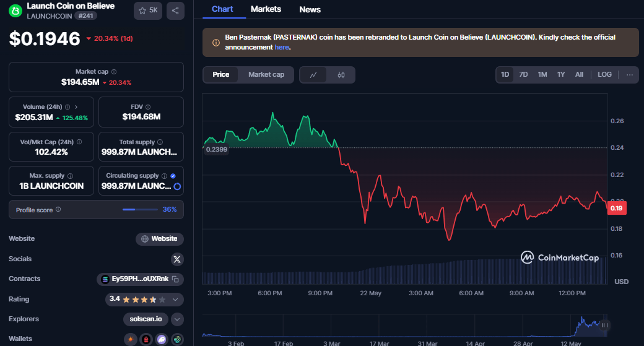The image size is (644, 346).
Task: Switch to candlestick chart view
Action: pos(341,75)
